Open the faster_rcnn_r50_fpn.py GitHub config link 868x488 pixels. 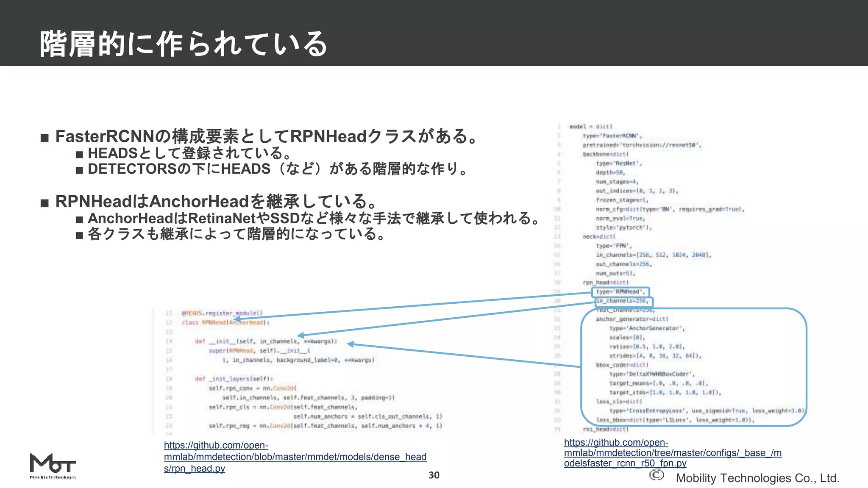pos(673,452)
